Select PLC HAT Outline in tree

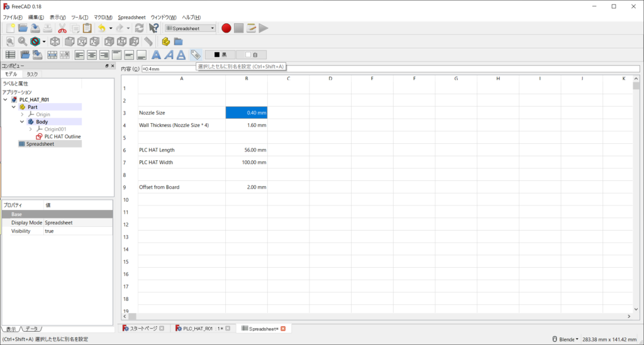click(62, 136)
